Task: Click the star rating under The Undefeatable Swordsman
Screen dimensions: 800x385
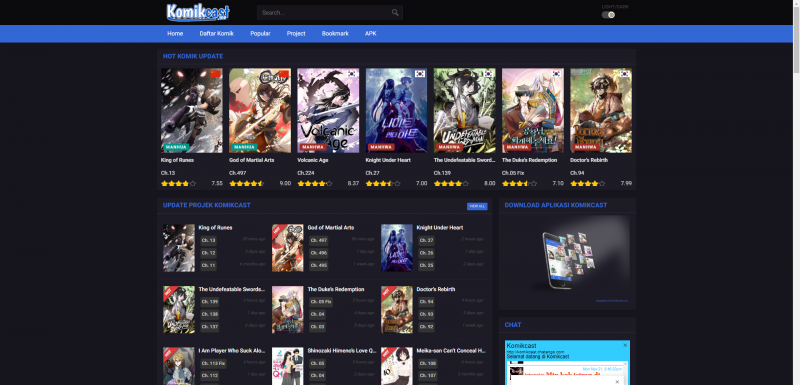Action: point(451,184)
